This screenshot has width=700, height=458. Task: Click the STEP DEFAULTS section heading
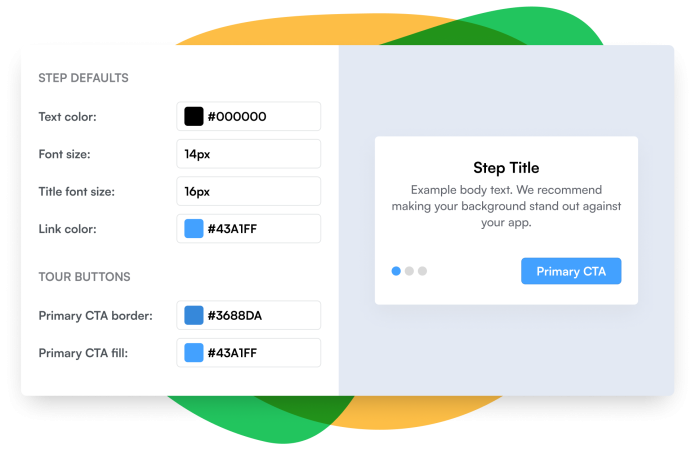(x=83, y=78)
